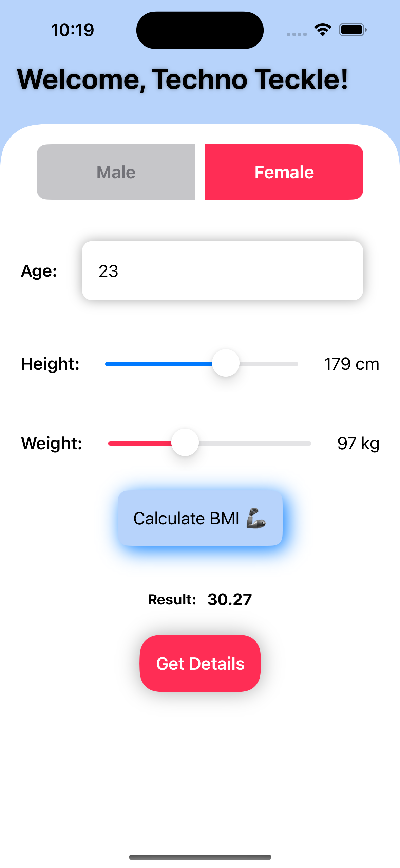Image resolution: width=400 pixels, height=868 pixels.
Task: Tap the 179 cm height reading
Action: point(351,363)
